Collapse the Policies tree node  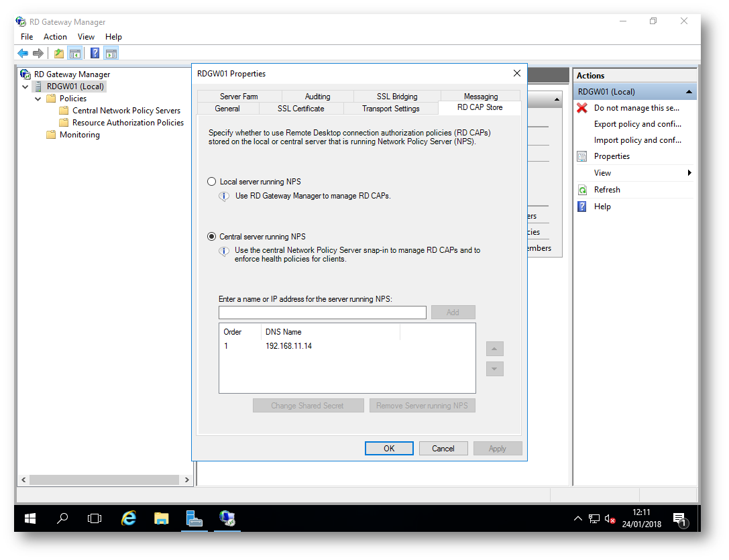[x=38, y=99]
